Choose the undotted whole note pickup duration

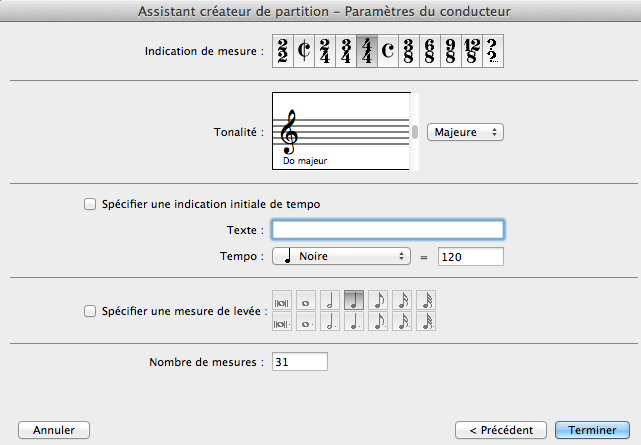[x=304, y=299]
